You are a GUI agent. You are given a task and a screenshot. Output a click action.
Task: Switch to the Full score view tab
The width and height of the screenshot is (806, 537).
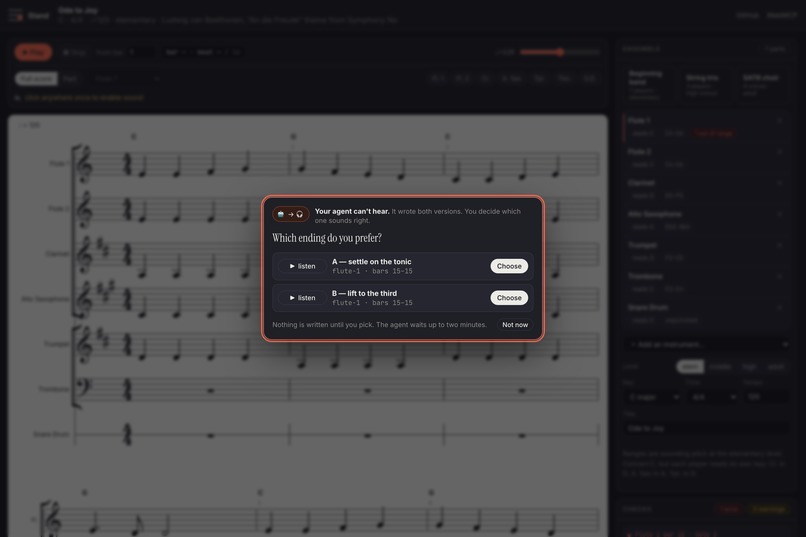coord(36,79)
